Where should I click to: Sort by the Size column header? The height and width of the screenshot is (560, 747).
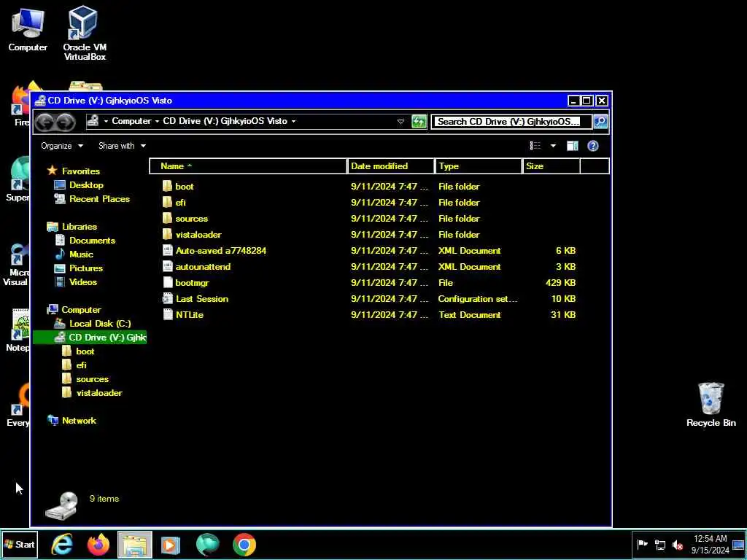click(x=551, y=166)
